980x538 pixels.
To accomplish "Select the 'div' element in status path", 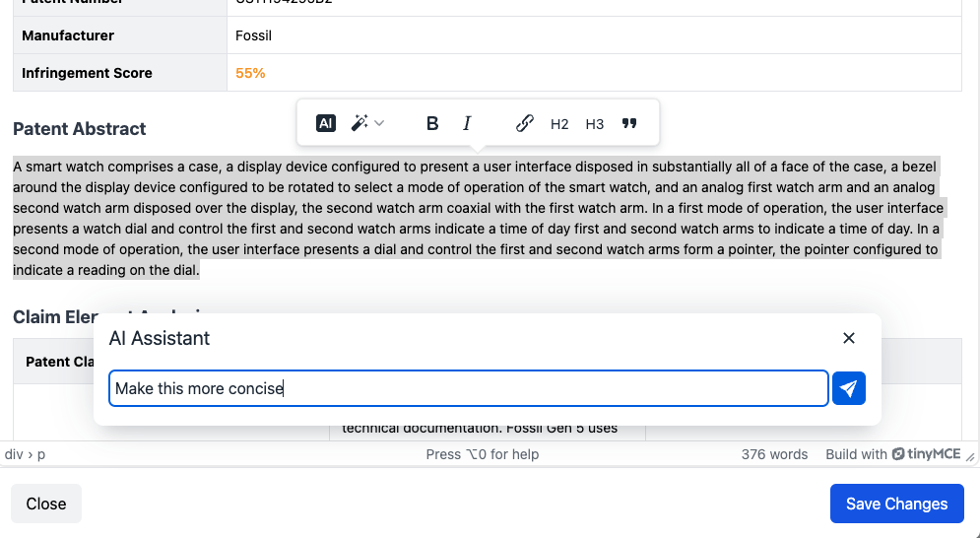I will tap(14, 454).
